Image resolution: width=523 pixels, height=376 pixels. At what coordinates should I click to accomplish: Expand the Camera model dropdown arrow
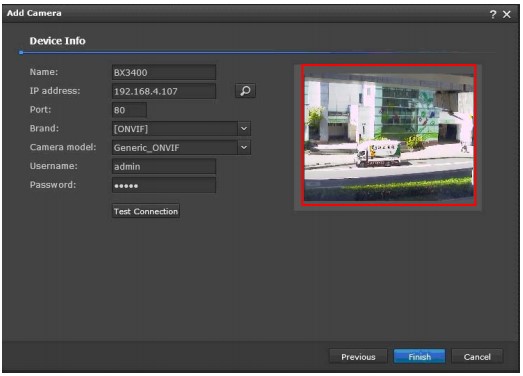pyautogui.click(x=244, y=147)
